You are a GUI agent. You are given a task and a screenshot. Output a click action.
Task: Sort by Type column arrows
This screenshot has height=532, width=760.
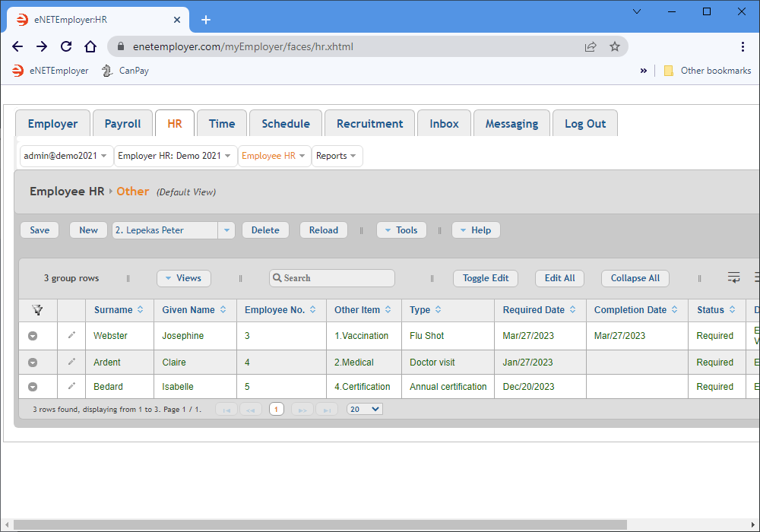click(x=439, y=309)
